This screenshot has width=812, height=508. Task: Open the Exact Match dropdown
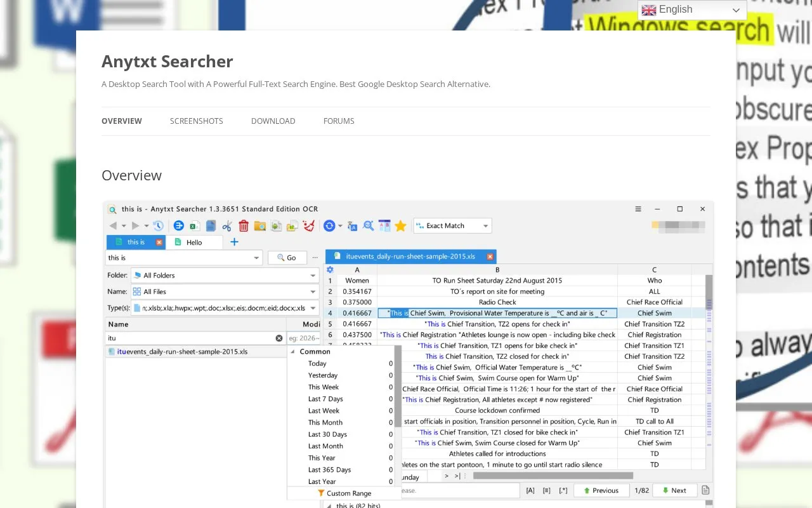tap(453, 225)
